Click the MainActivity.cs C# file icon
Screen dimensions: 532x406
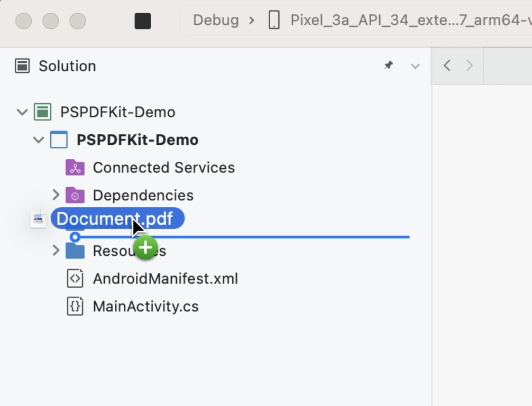pos(75,306)
